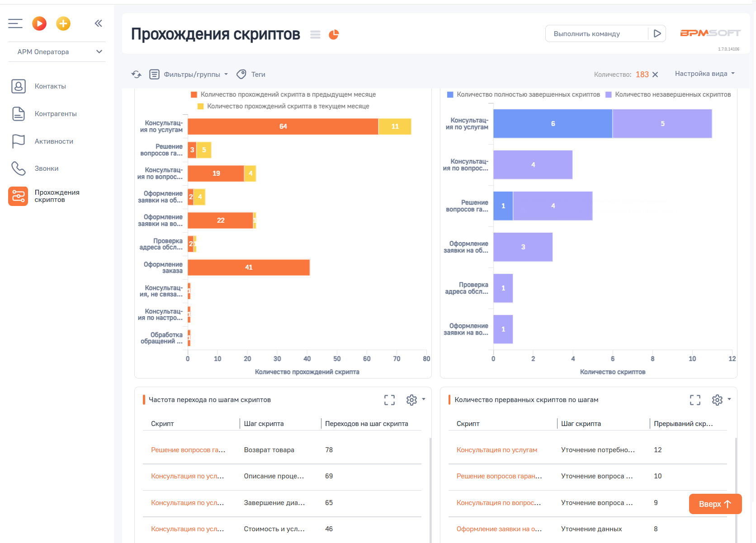Collapse the left sidebar panel

tap(98, 23)
